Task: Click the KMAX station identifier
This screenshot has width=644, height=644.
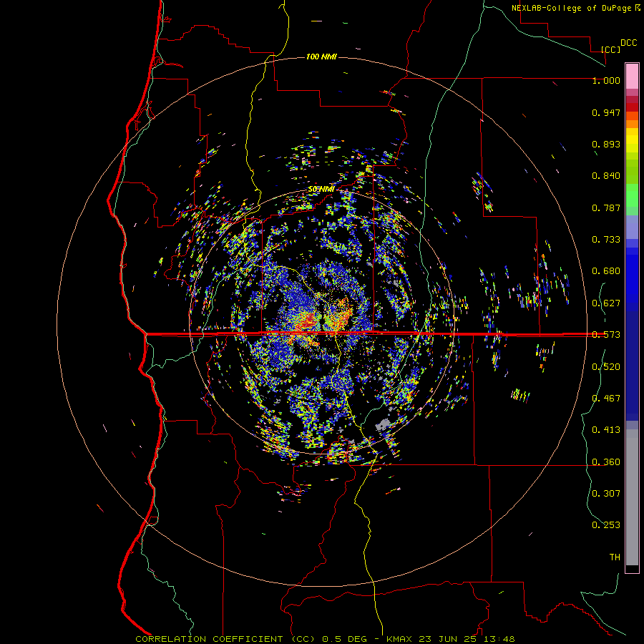Action: pyautogui.click(x=399, y=639)
